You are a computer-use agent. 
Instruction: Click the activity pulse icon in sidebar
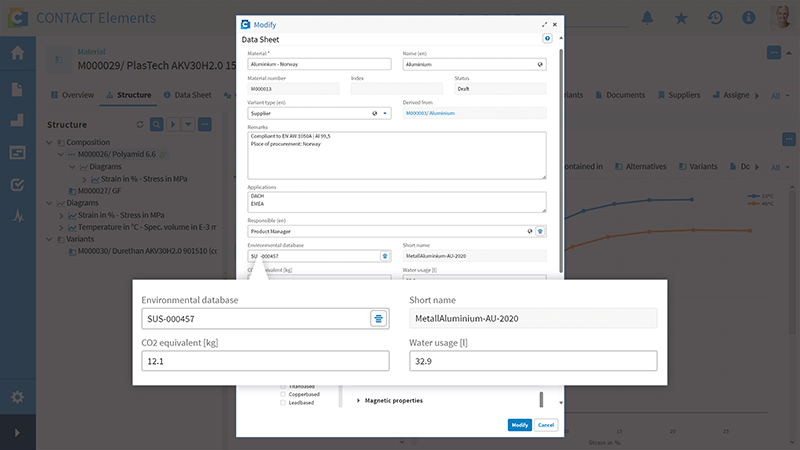pos(17,216)
